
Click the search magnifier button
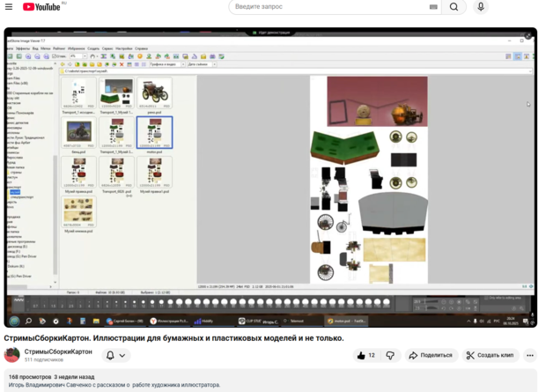point(454,7)
